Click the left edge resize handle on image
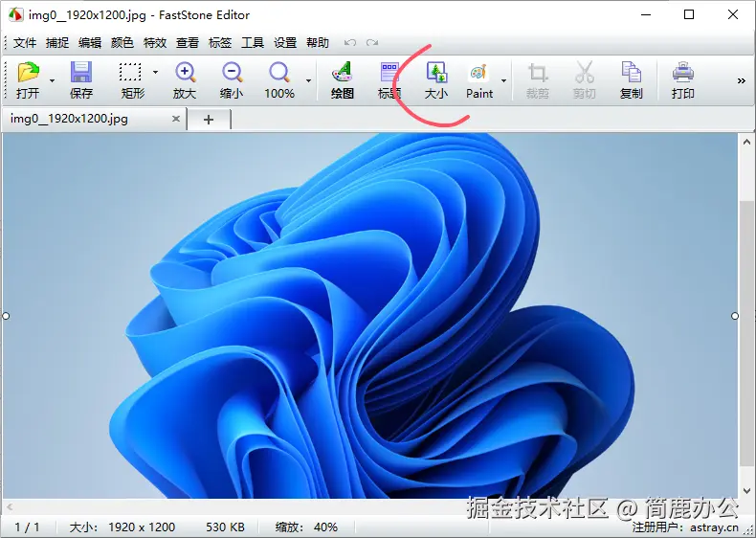 [6, 316]
